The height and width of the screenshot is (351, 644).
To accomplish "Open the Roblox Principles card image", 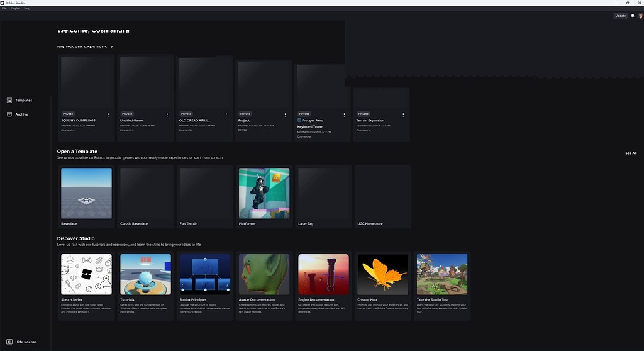I will (204, 274).
